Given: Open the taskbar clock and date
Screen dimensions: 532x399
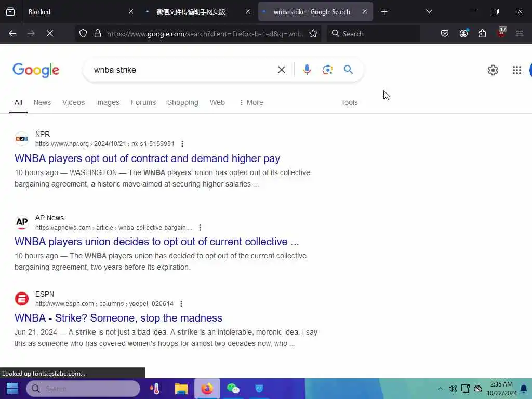Looking at the screenshot, I should (x=501, y=389).
